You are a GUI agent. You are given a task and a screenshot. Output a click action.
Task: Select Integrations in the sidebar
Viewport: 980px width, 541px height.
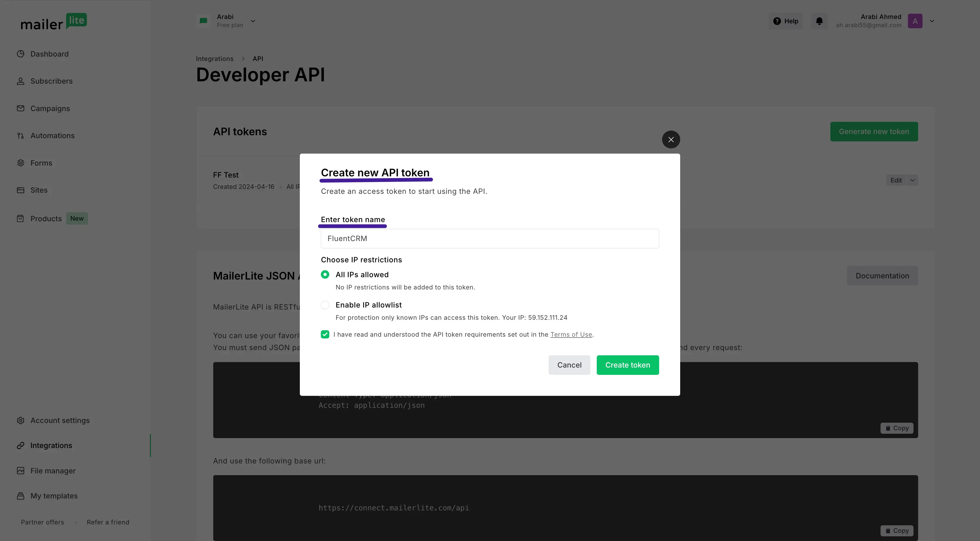point(51,446)
